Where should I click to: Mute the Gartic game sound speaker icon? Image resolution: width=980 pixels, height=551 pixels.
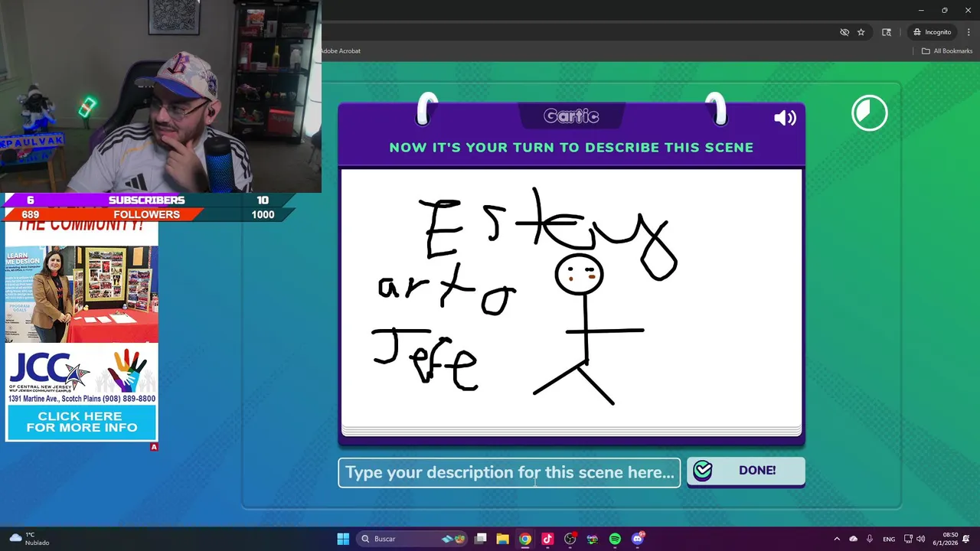pyautogui.click(x=785, y=118)
